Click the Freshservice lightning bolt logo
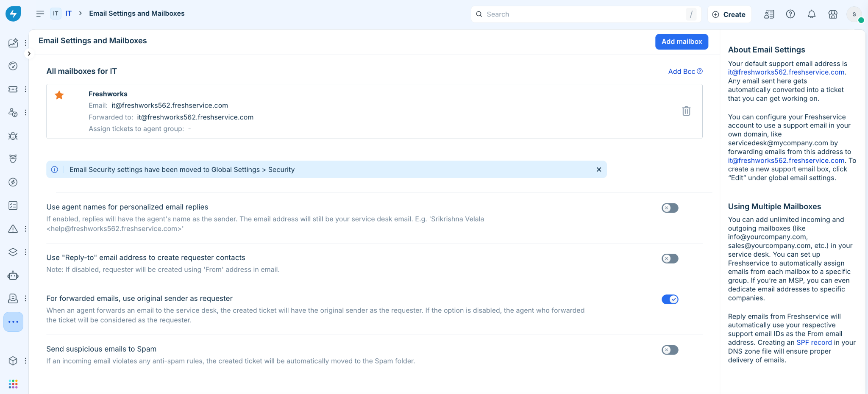 click(x=13, y=14)
